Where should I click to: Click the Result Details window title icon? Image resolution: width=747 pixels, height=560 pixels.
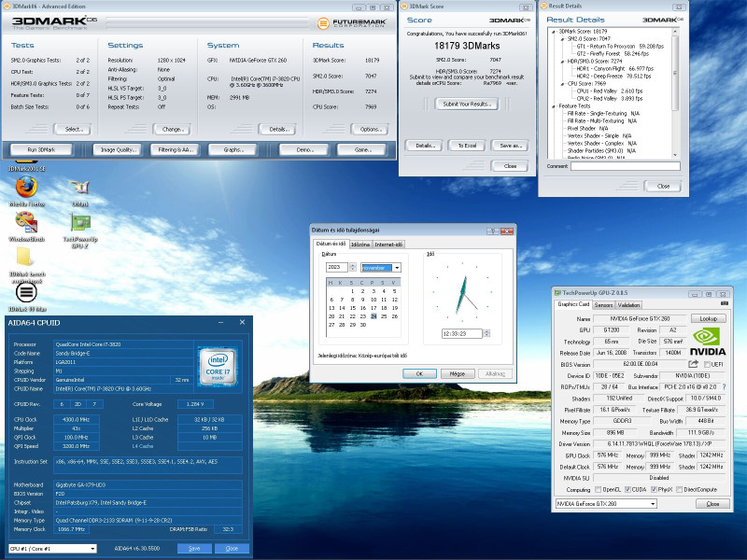pyautogui.click(x=543, y=7)
